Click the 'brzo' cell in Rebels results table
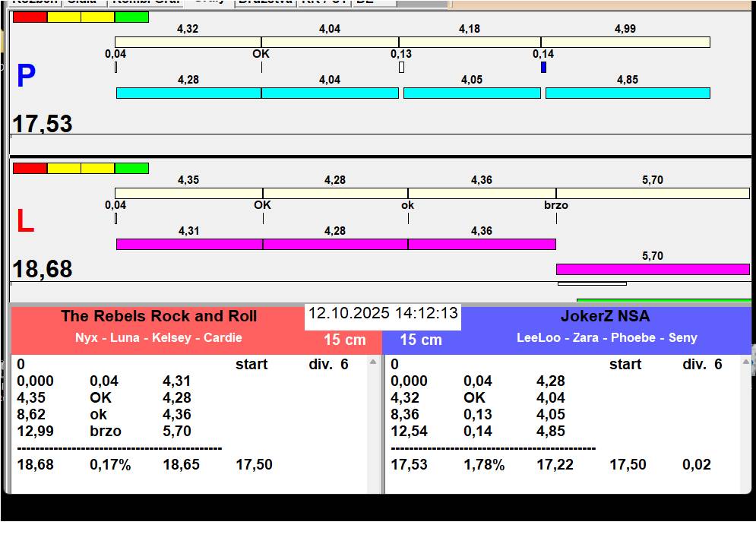The height and width of the screenshot is (544, 756). click(x=106, y=431)
